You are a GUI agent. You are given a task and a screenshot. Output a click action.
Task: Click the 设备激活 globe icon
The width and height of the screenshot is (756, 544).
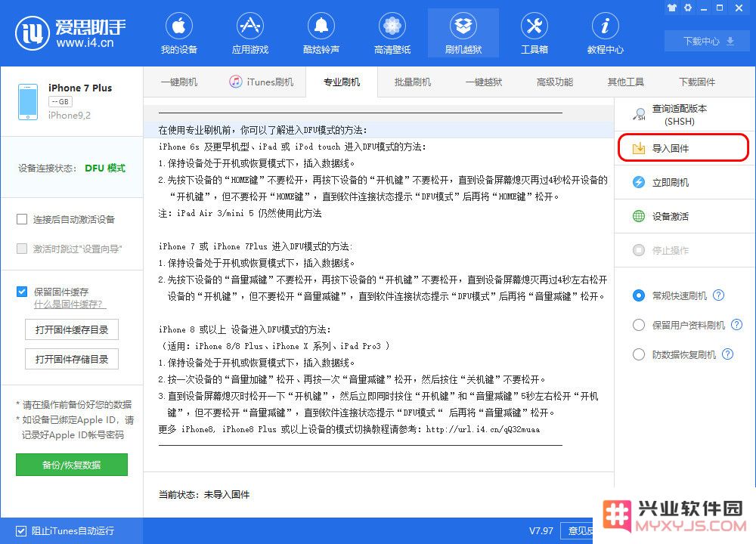pyautogui.click(x=638, y=216)
